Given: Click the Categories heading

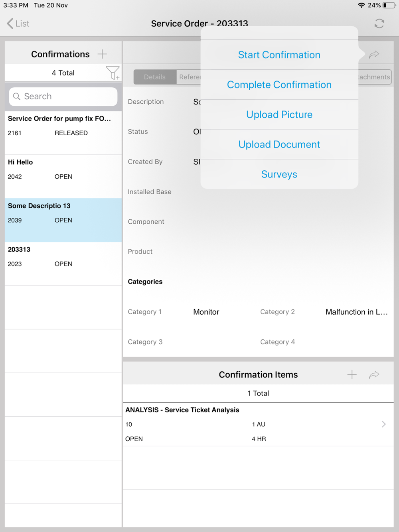Looking at the screenshot, I should click(x=145, y=282).
